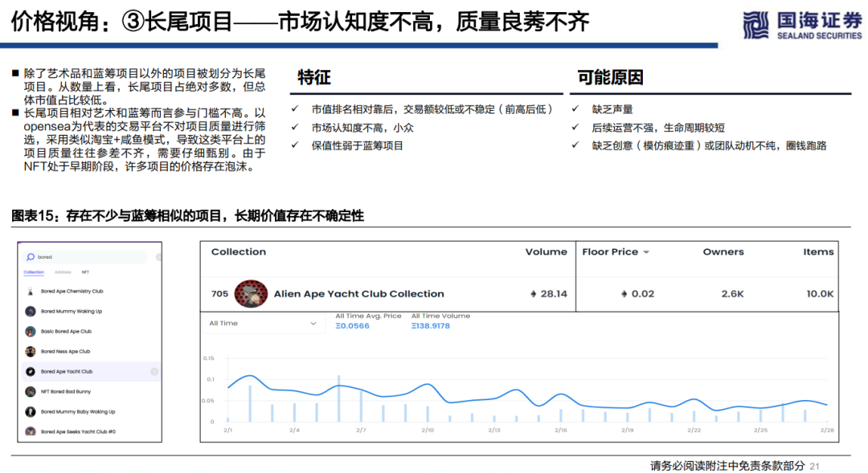This screenshot has height=474, width=868.
Task: Click Alien Ape Yacht Club collection avatar
Action: click(251, 294)
